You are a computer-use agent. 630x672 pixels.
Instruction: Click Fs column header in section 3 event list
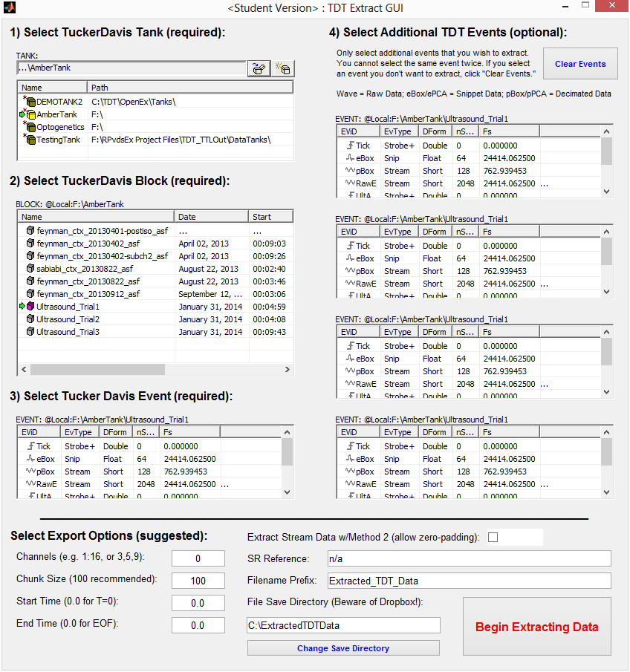(189, 432)
